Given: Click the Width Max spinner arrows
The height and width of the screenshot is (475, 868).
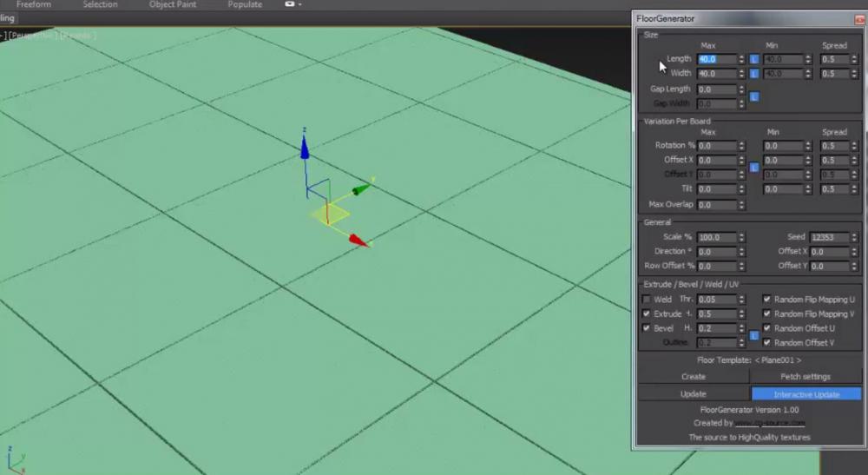Looking at the screenshot, I should [x=742, y=74].
